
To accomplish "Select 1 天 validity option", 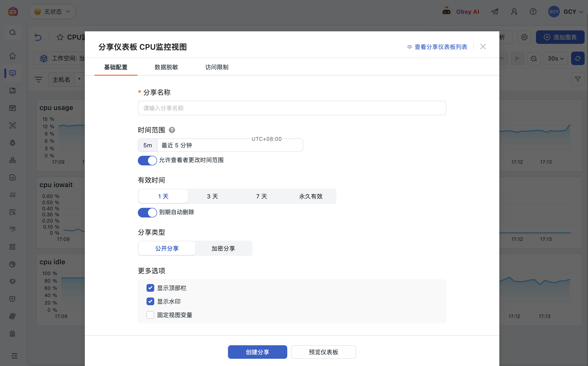I will point(163,196).
